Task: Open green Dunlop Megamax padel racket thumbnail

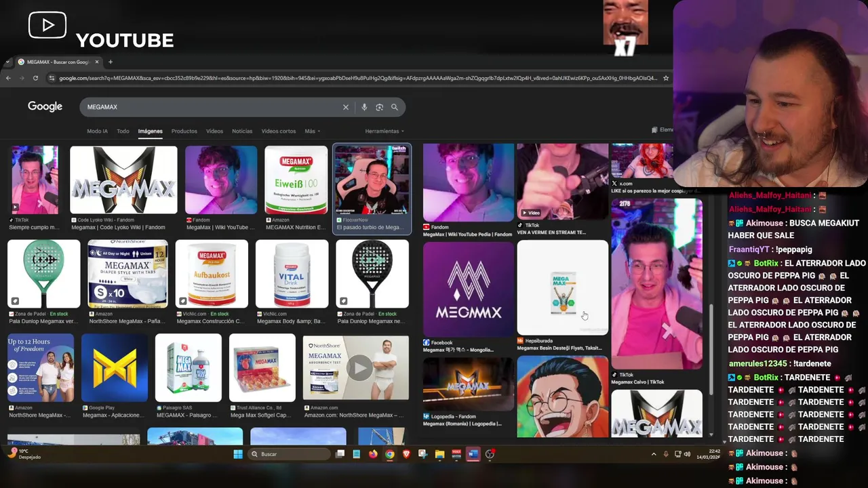Action: [x=44, y=273]
